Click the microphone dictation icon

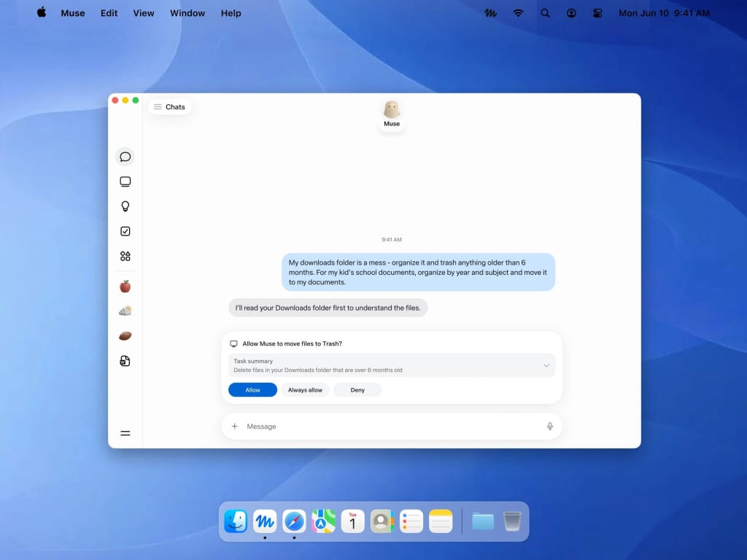(x=550, y=426)
